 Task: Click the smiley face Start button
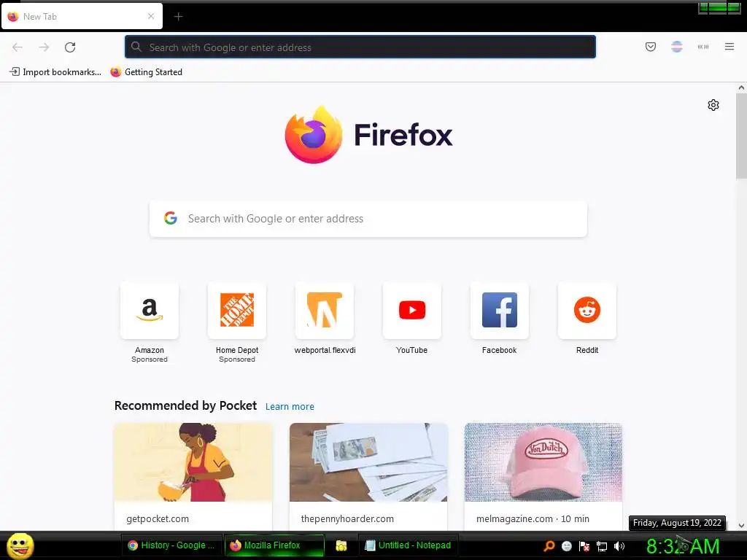tap(20, 545)
